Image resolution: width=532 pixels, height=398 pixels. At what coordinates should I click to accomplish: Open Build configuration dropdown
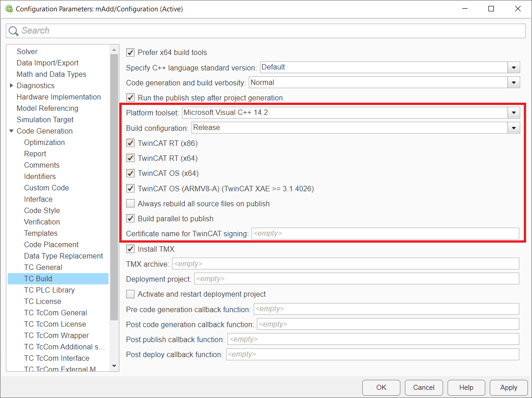[x=514, y=128]
